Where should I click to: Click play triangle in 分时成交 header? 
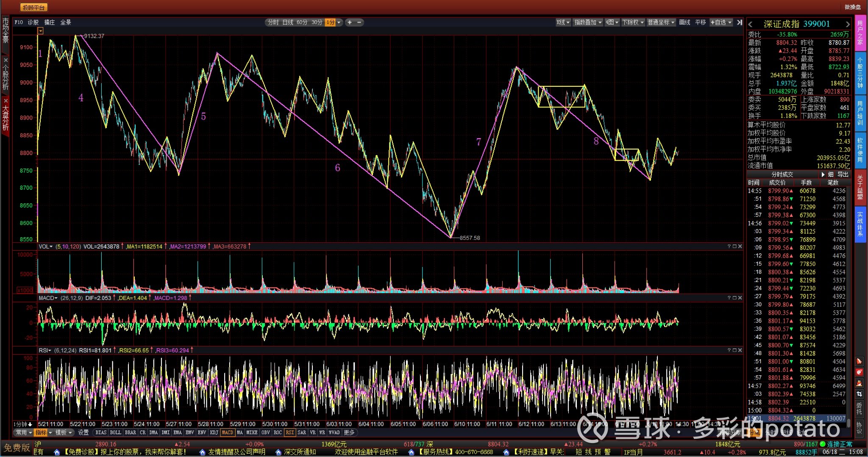point(823,174)
